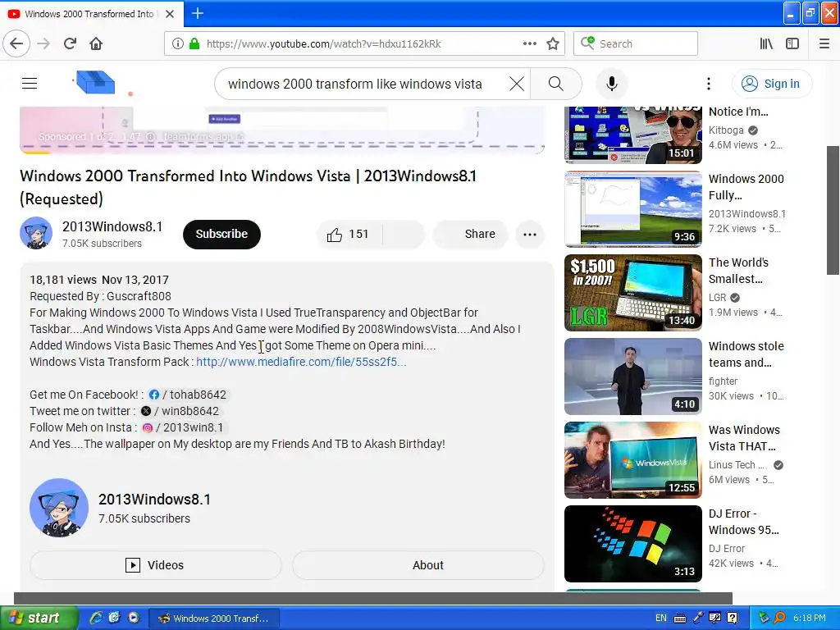Bookmark this page with the star icon
The height and width of the screenshot is (630, 840).
[x=553, y=43]
